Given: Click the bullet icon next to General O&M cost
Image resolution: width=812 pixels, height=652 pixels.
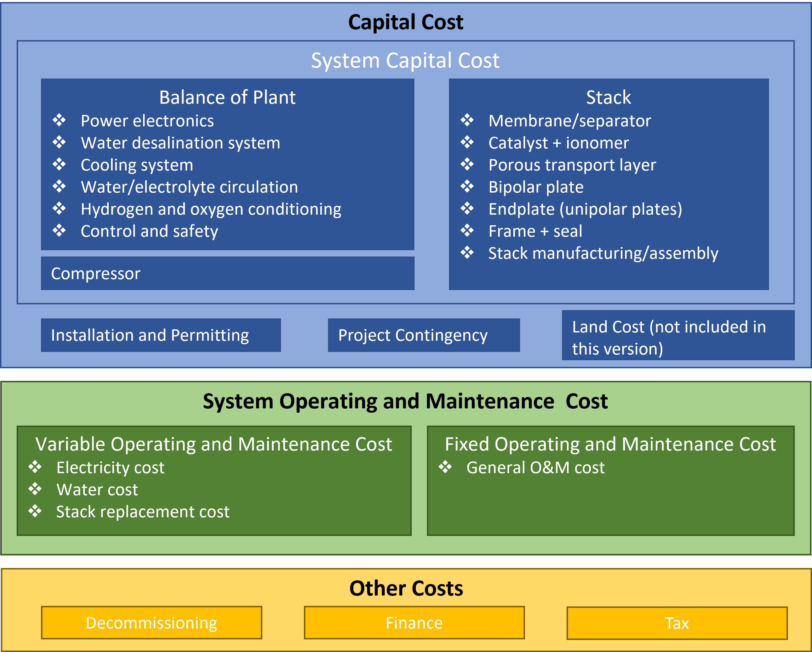Looking at the screenshot, I should 445,467.
